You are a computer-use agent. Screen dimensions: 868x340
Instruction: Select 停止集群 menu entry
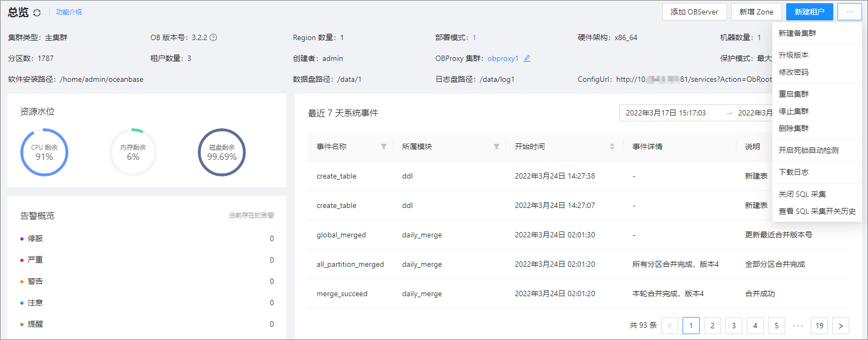[x=817, y=111]
